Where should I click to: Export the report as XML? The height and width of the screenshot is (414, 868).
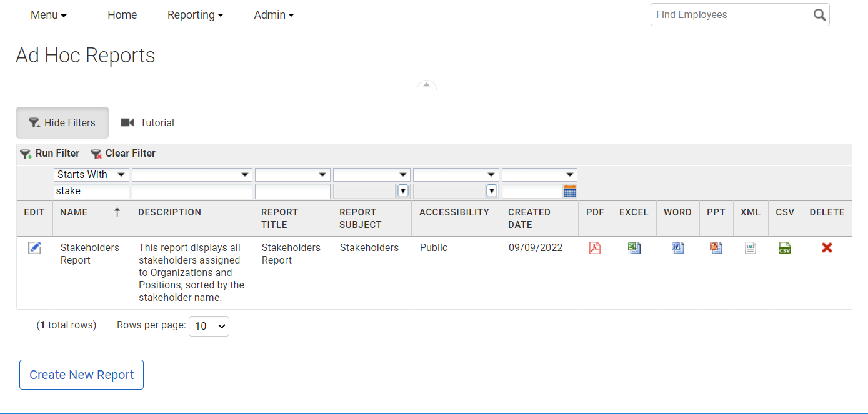point(750,247)
